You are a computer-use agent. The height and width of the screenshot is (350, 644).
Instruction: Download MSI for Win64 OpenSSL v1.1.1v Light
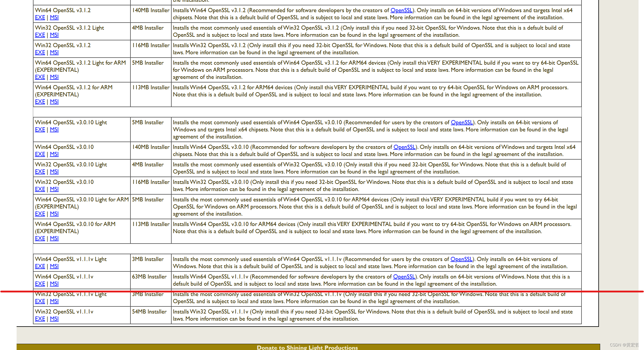click(54, 266)
